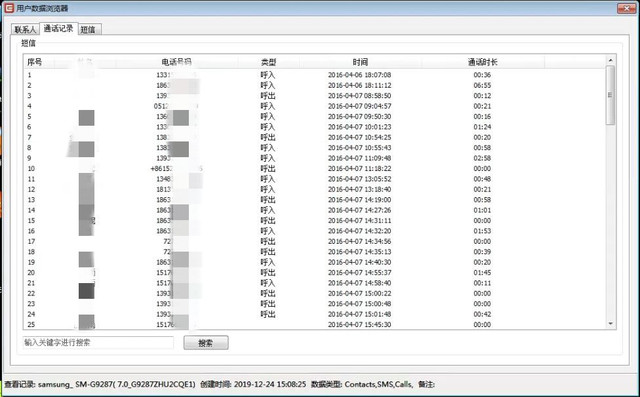
Task: Click the vertical scrollbar thumb
Action: pos(611,95)
